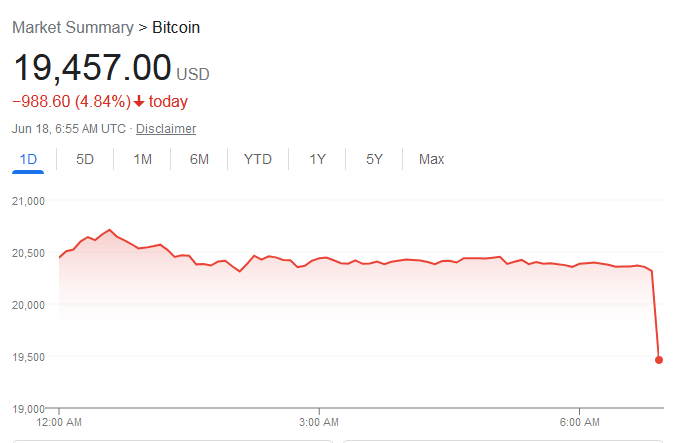Switch to the 5D tab
The width and height of the screenshot is (677, 443).
[x=85, y=159]
